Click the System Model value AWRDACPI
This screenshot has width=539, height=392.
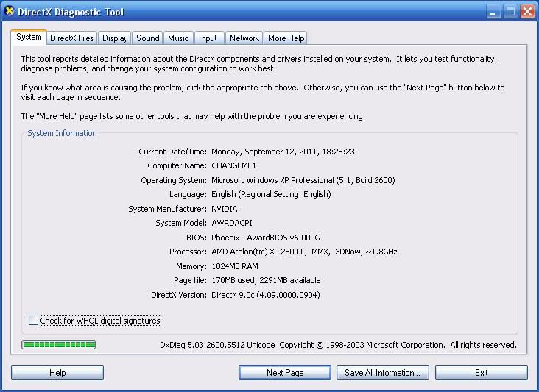[x=232, y=223]
